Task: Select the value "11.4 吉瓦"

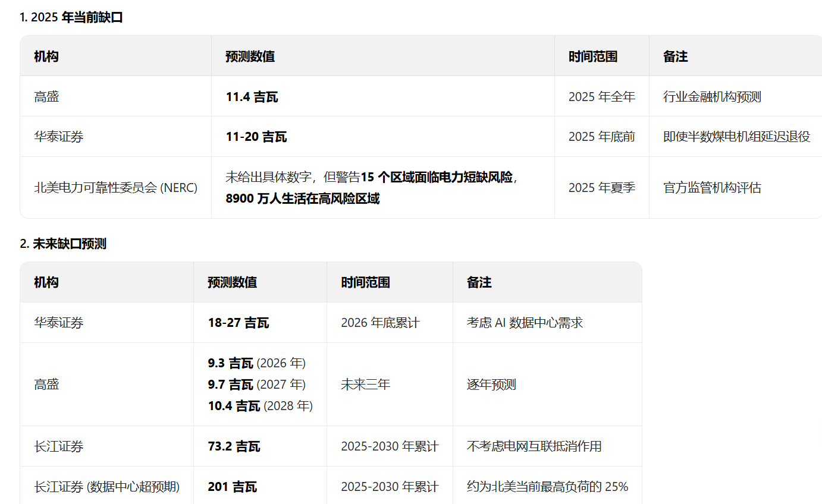Action: tap(252, 97)
